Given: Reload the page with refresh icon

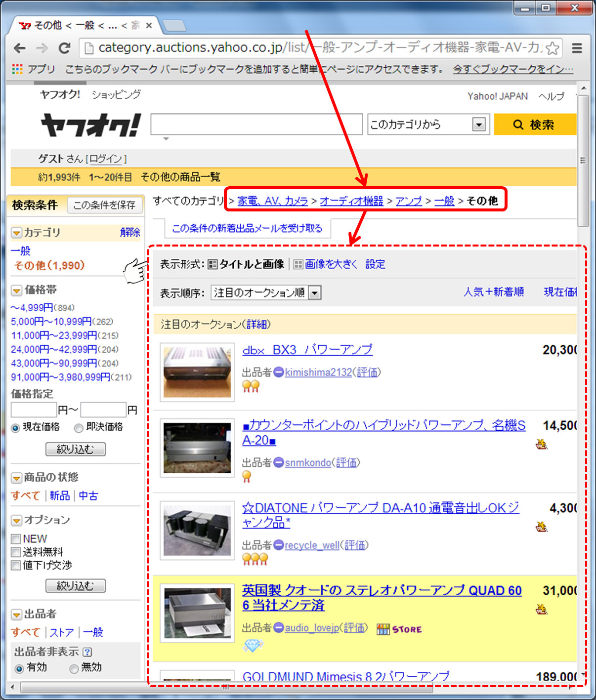Looking at the screenshot, I should click(x=64, y=48).
